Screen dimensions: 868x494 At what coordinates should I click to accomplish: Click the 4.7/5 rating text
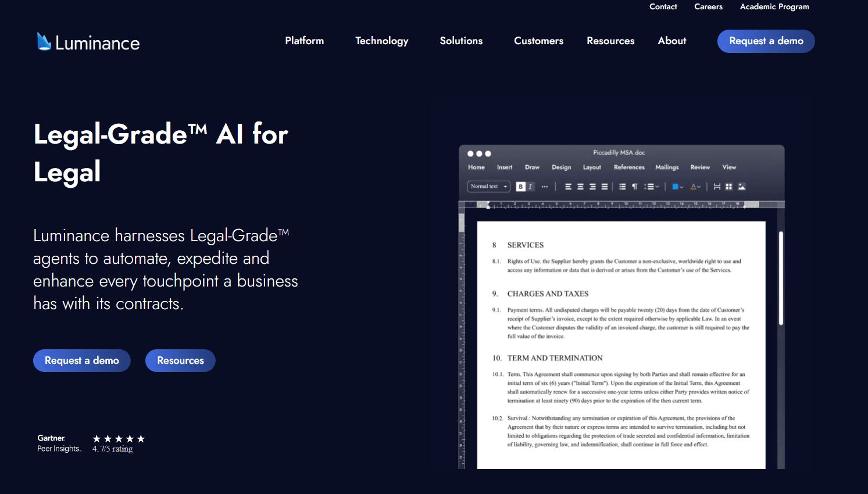tap(113, 449)
